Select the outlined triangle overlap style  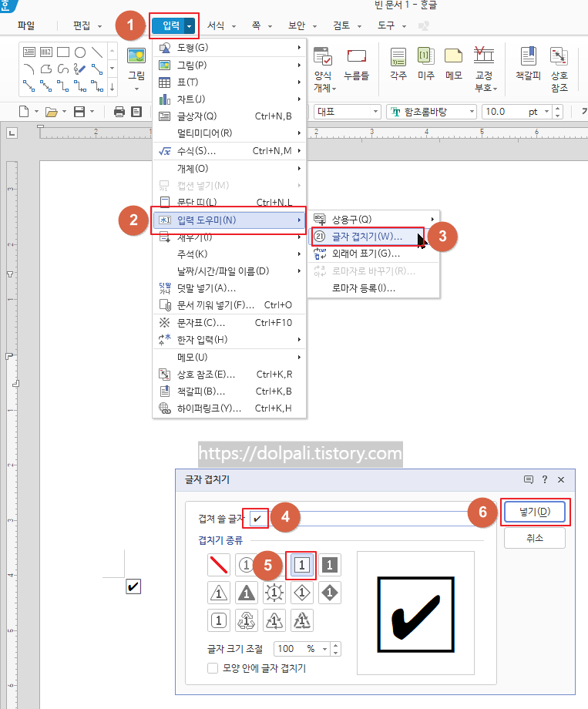(x=219, y=593)
